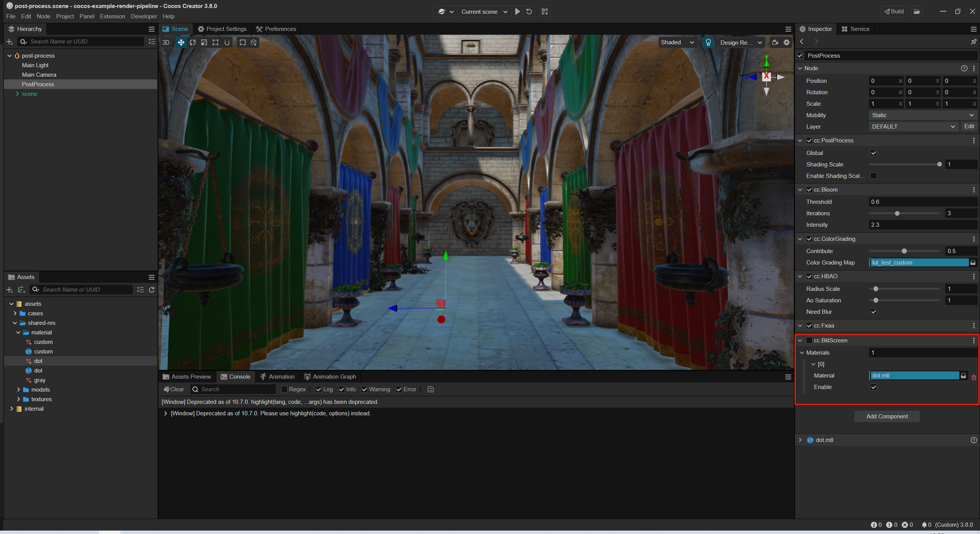The image size is (980, 534).
Task: Go back in Inspector history
Action: (802, 42)
